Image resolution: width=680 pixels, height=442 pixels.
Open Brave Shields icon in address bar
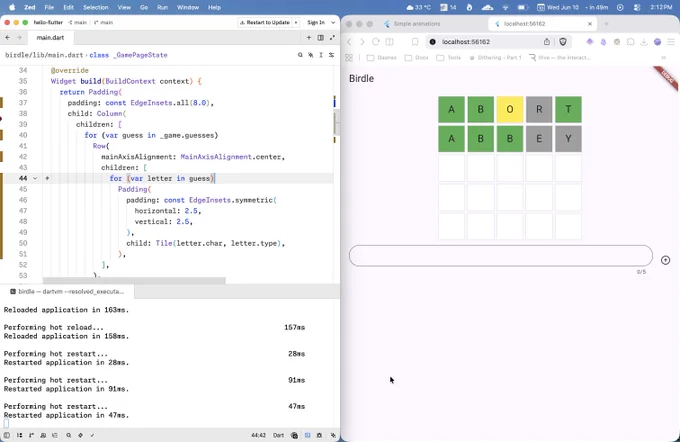[x=563, y=42]
